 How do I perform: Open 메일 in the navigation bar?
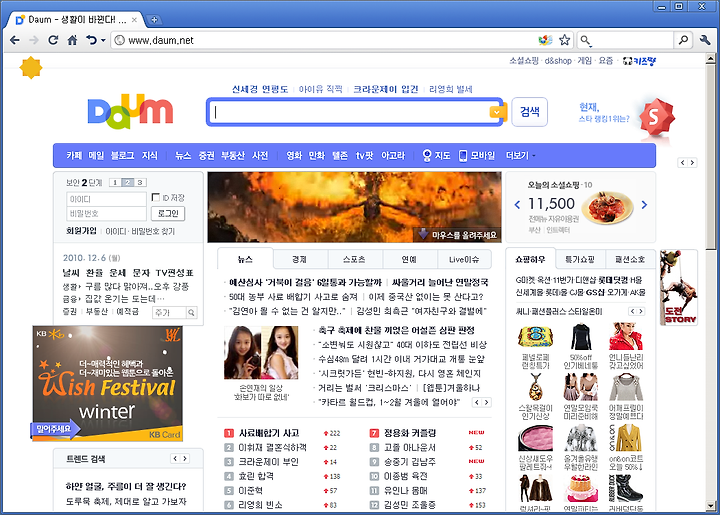[x=96, y=156]
